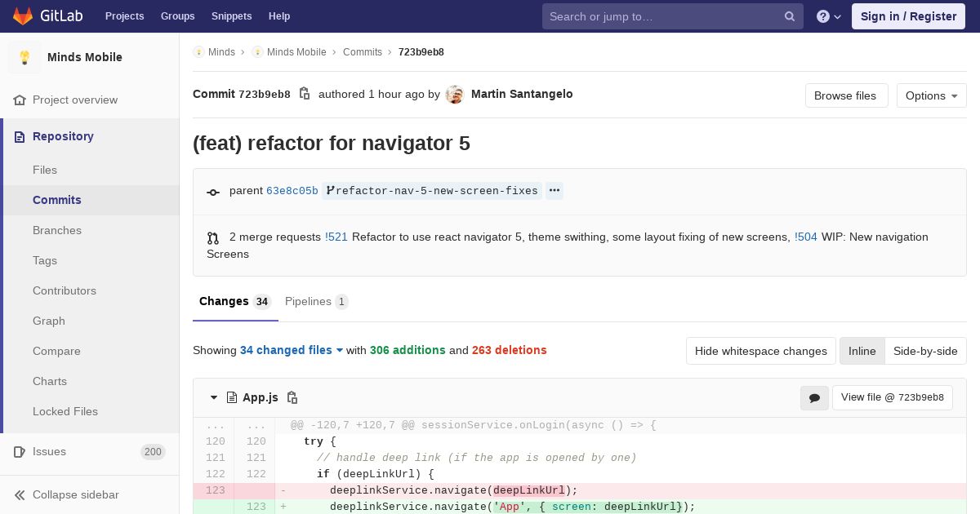Open merge request !504
Viewport: 980px width, 514px height.
pos(806,237)
